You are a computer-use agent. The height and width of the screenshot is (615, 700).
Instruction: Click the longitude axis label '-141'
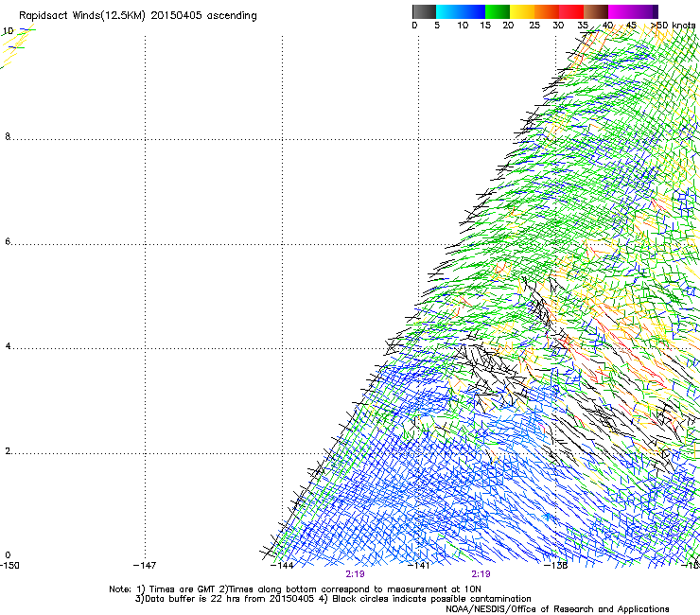[419, 566]
